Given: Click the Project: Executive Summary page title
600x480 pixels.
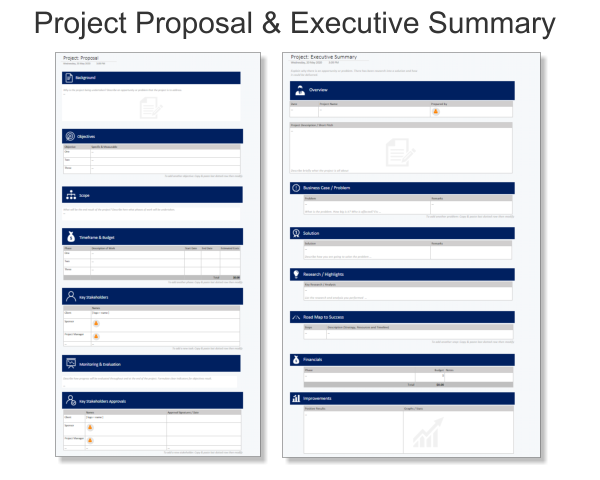Looking at the screenshot, I should pos(324,57).
